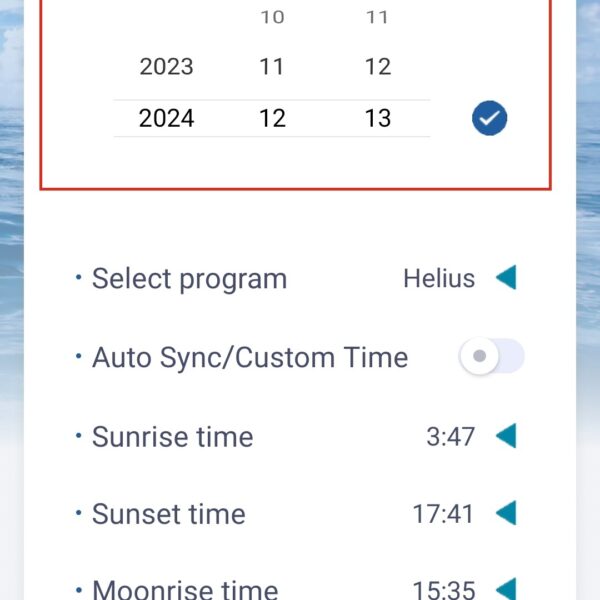Toggle Auto Sync/Custom Time switch
Viewport: 600px width, 600px height.
(492, 356)
